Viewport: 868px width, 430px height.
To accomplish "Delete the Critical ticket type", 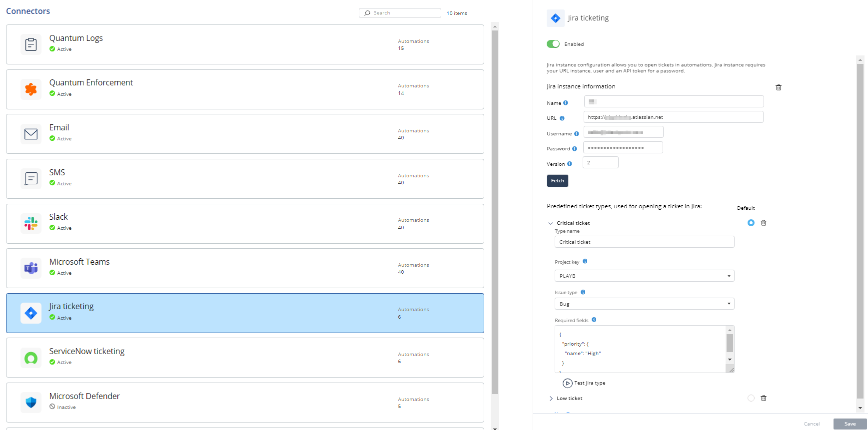I will (764, 223).
